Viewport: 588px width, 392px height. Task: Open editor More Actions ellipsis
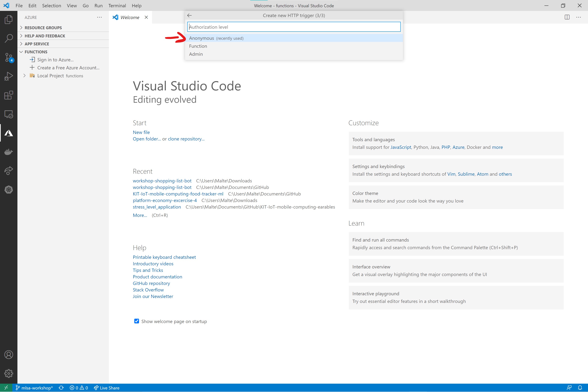point(579,17)
